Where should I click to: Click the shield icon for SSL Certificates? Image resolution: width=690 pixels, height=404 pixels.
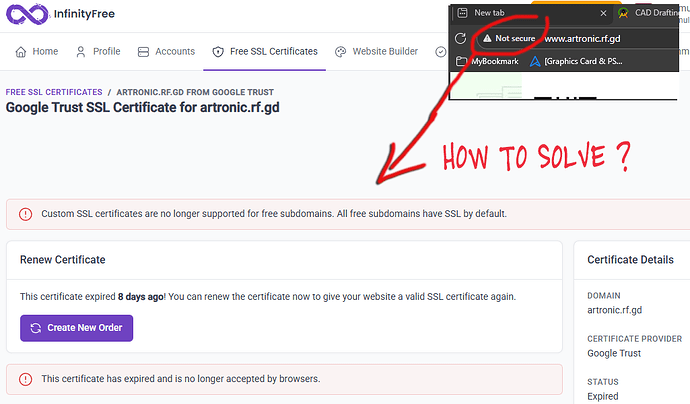[218, 51]
